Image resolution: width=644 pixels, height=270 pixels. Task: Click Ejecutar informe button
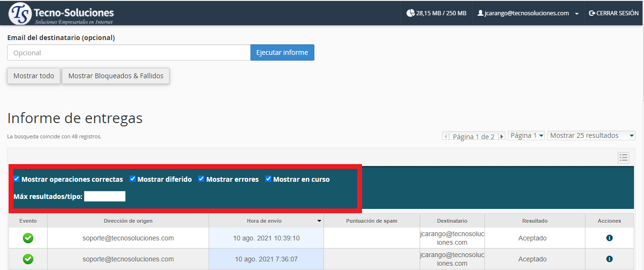[282, 52]
